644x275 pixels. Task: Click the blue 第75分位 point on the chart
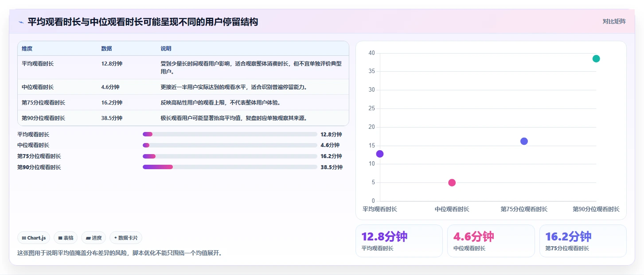(x=524, y=141)
